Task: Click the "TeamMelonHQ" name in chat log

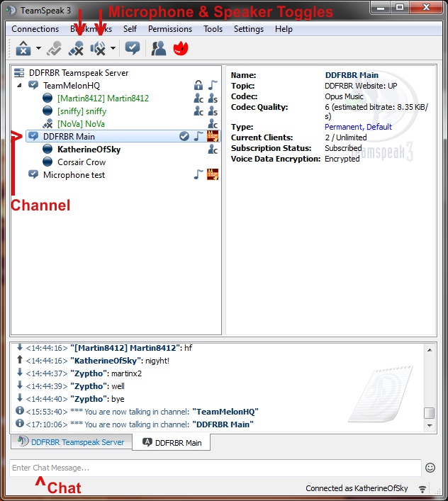Action: click(225, 412)
